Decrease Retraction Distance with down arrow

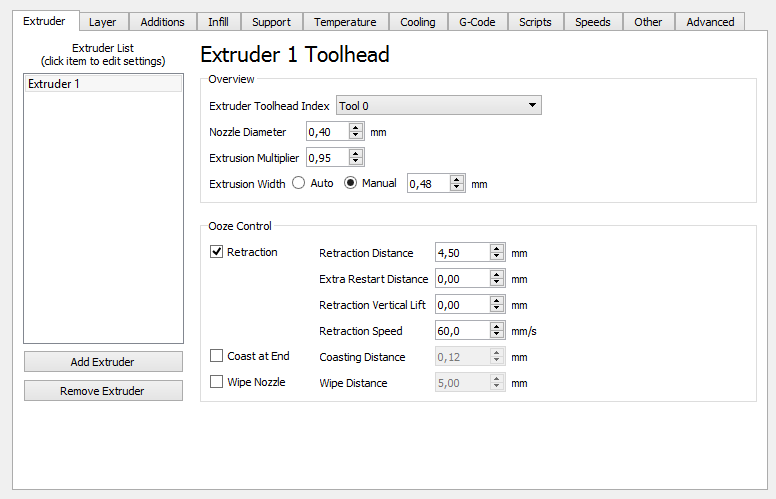pos(497,256)
